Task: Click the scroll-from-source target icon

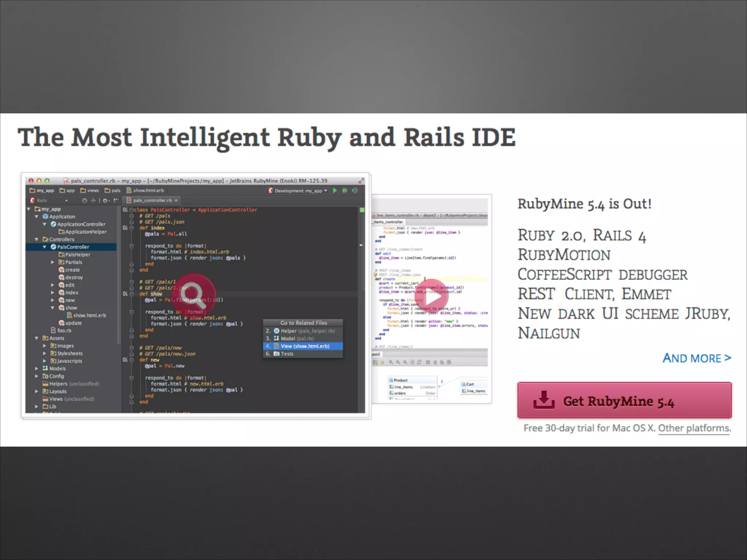Action: tap(85, 200)
